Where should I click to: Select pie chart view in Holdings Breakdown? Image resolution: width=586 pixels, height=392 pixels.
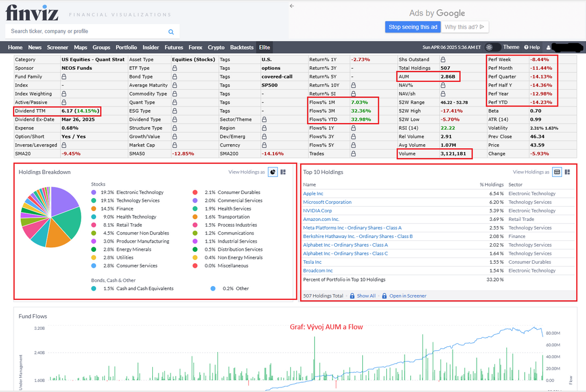point(272,172)
